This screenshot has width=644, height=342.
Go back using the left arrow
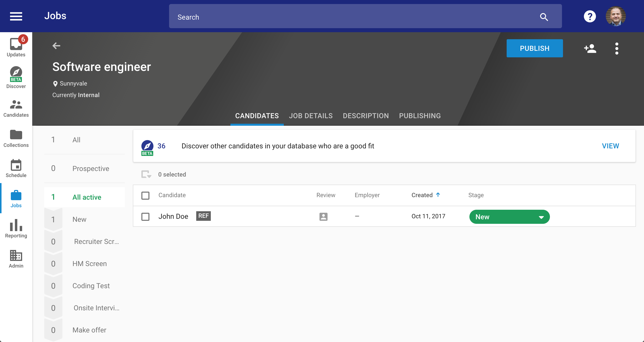click(x=56, y=46)
